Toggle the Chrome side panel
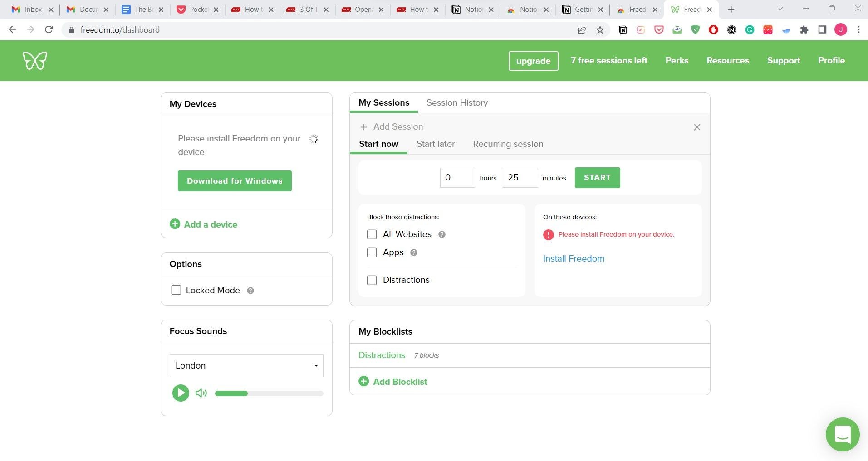This screenshot has width=868, height=461. [x=822, y=30]
